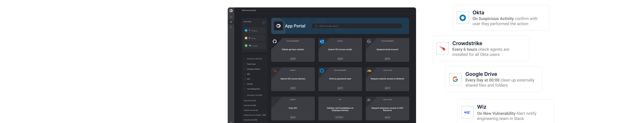
Task: Filter by Identity & Access Credentials category
Action: pyautogui.click(x=255, y=115)
